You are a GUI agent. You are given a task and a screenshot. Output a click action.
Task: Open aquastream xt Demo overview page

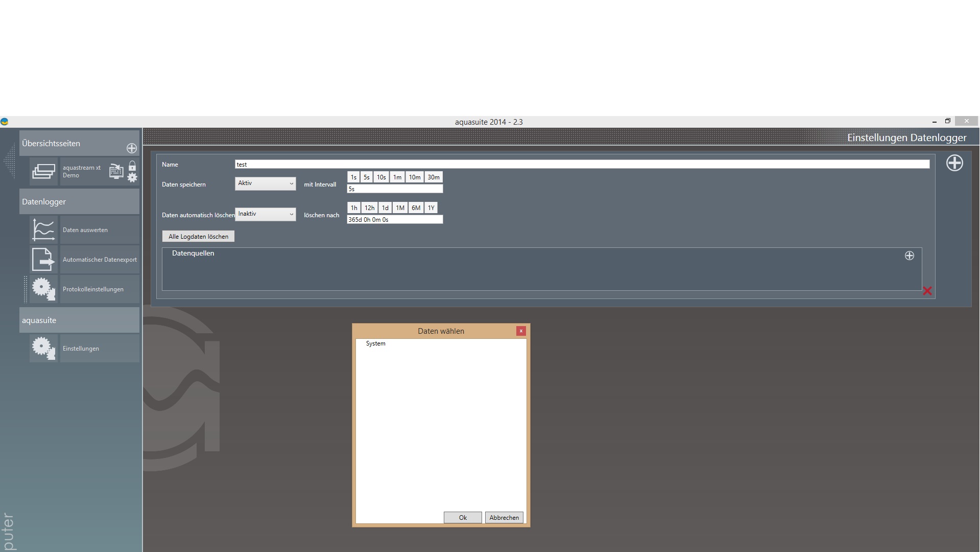(82, 171)
